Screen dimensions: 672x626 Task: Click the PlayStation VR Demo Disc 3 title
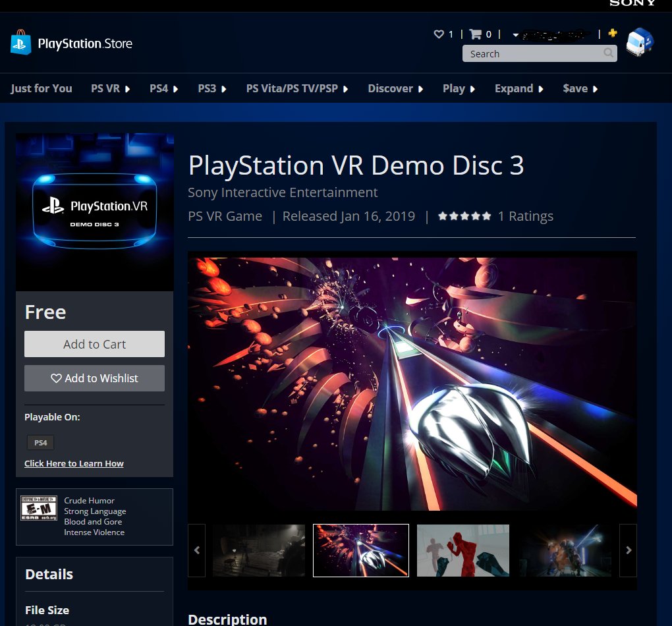pyautogui.click(x=356, y=165)
